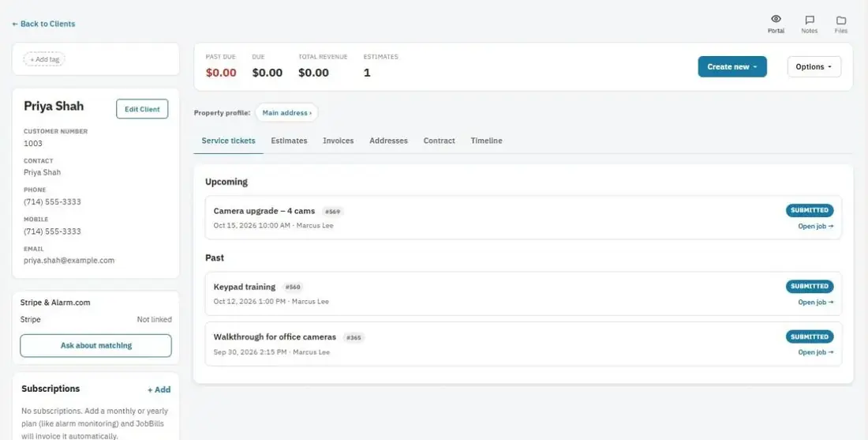Go back to Clients list
868x440 pixels.
(x=43, y=24)
